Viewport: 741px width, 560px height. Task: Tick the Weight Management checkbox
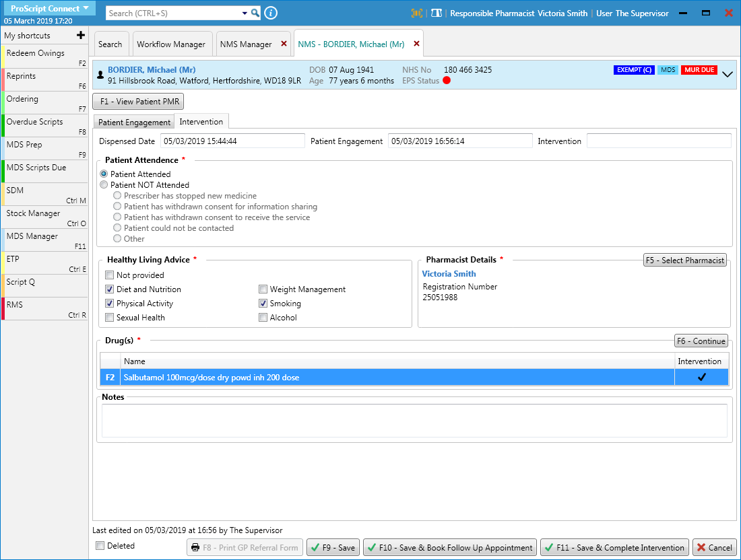[263, 289]
